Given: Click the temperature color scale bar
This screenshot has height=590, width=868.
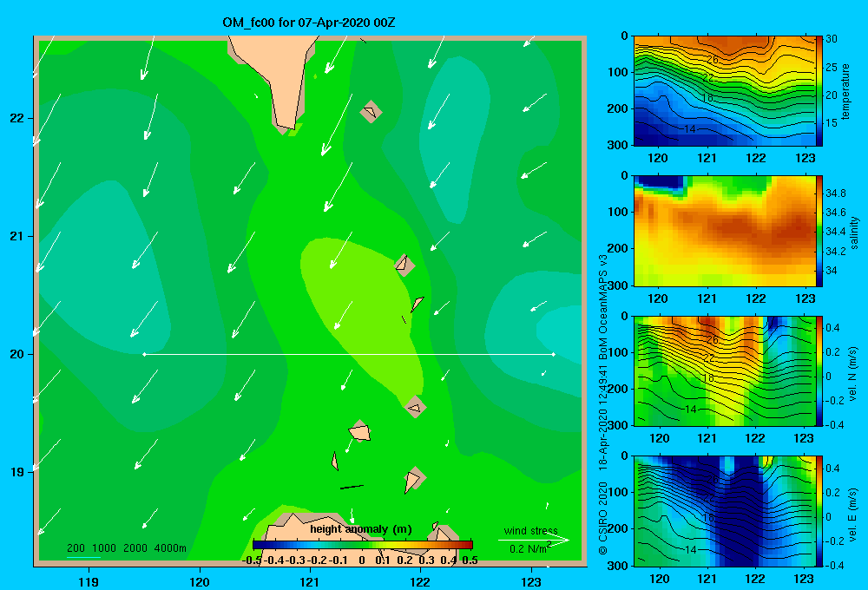Looking at the screenshot, I should (x=819, y=91).
